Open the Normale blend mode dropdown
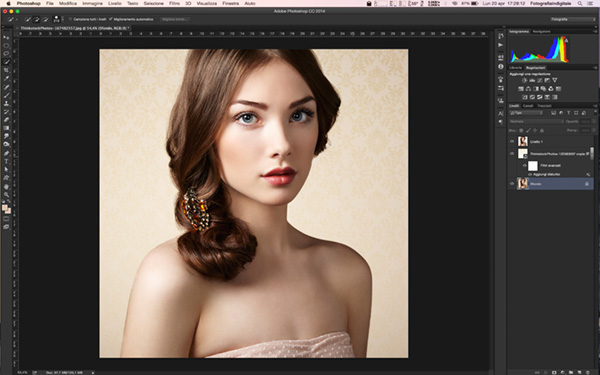Viewport: 600px width, 375px height. [x=536, y=121]
